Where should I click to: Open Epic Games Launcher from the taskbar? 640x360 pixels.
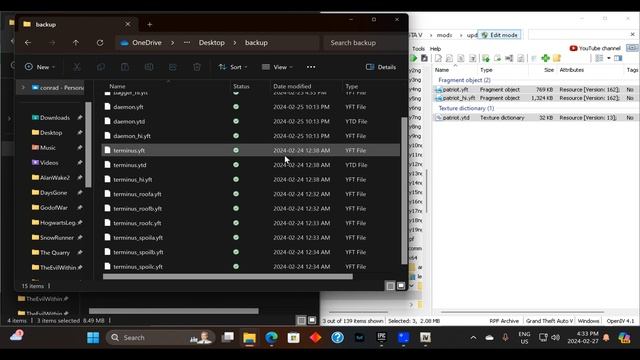pos(382,337)
